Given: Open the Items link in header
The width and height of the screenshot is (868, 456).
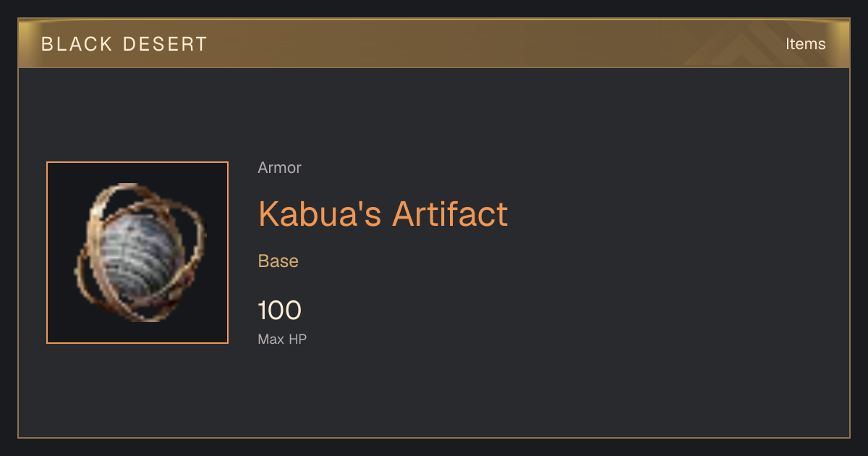Looking at the screenshot, I should [x=805, y=43].
